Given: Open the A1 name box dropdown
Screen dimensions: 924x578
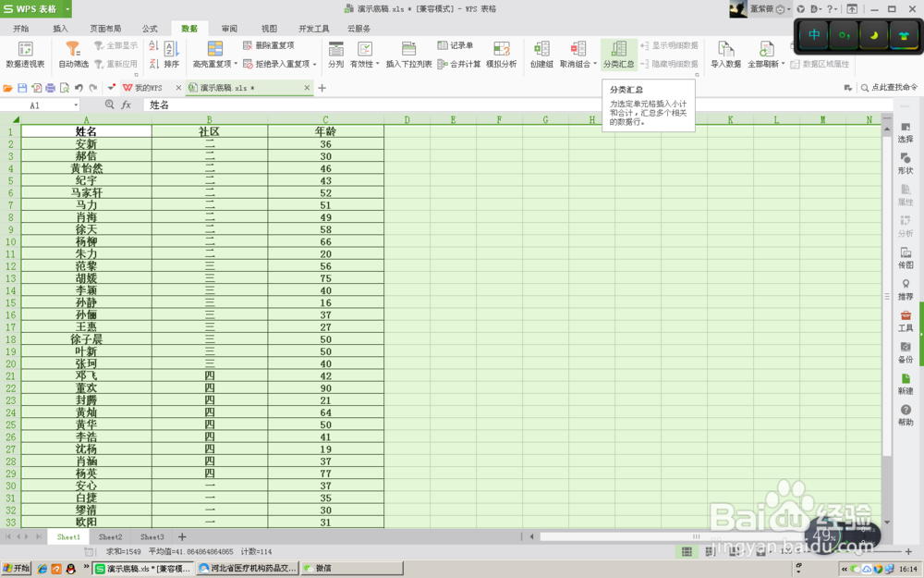Looking at the screenshot, I should 76,105.
